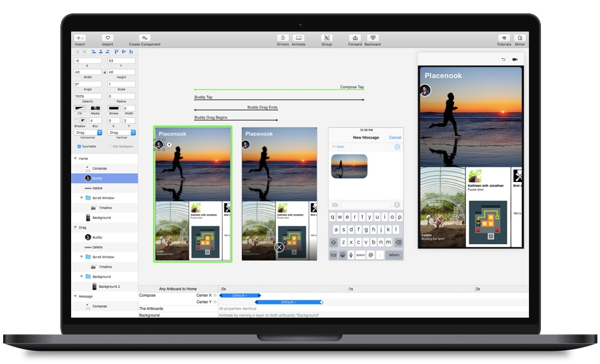Bring layer Forward
Viewport: 600px width, 364px height.
tap(355, 38)
